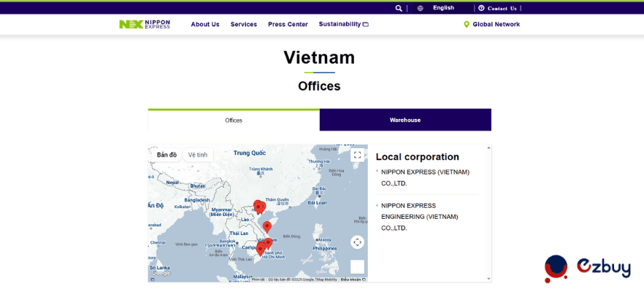Click the external-window icon beside Sustainability
This screenshot has width=644, height=292.
click(366, 25)
